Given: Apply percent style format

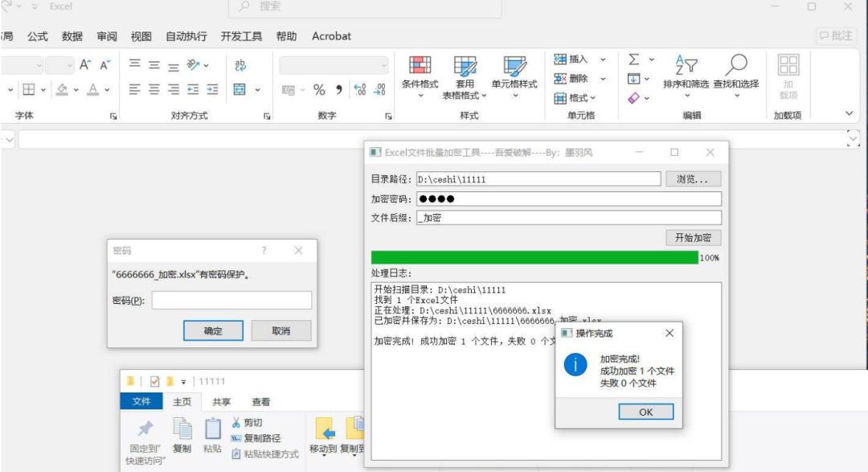Looking at the screenshot, I should click(x=319, y=90).
